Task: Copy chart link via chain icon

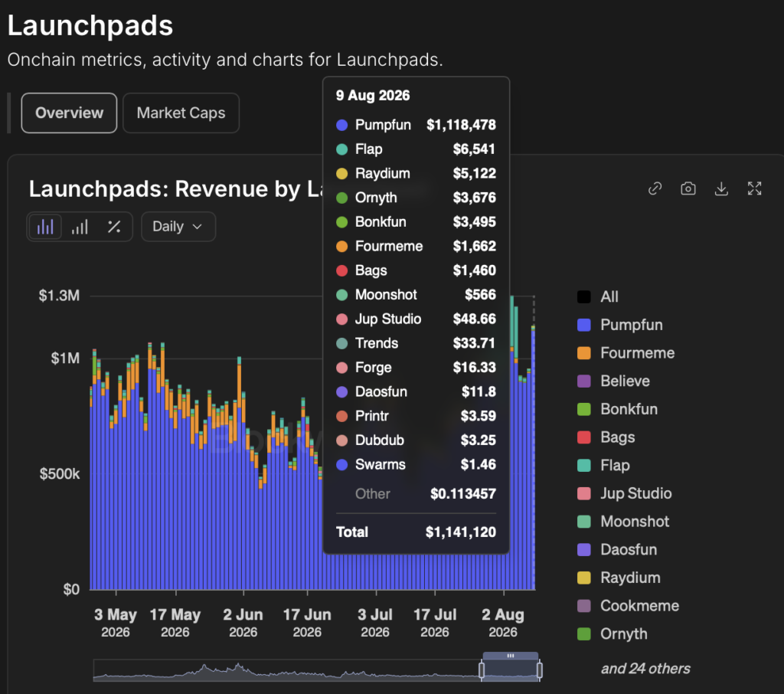Action: point(655,188)
